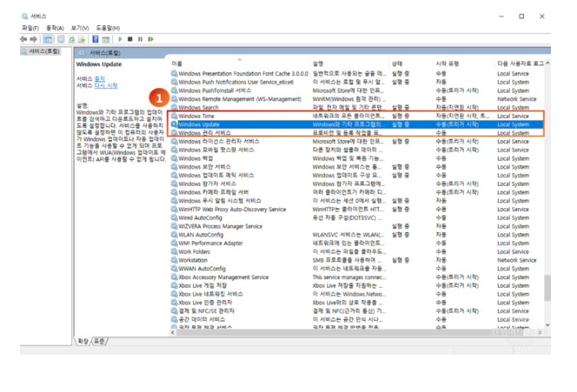Click the Restart service icon
Screen dimensions: 577x392
click(x=150, y=39)
